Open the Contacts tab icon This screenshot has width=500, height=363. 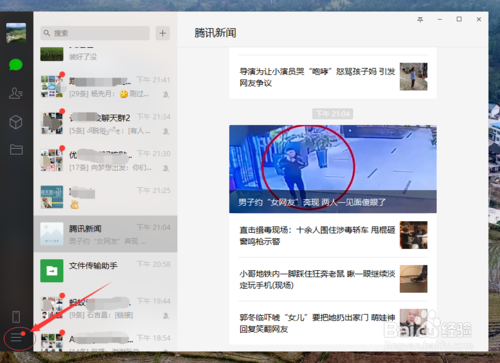pos(16,93)
